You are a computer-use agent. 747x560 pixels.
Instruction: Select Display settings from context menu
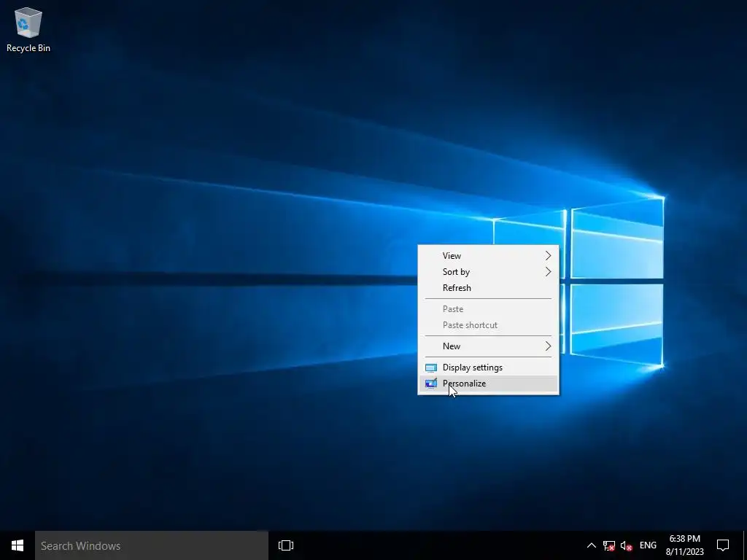(488, 367)
